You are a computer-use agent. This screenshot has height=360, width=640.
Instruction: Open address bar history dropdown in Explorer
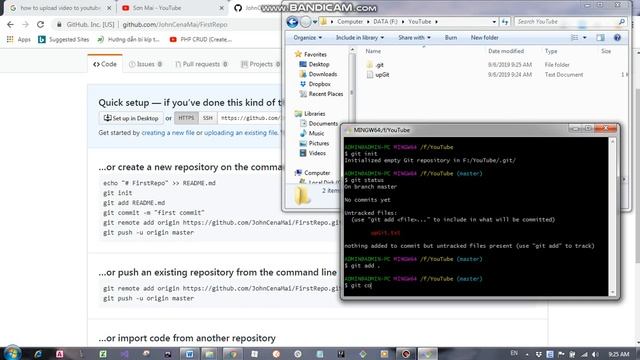(494, 22)
